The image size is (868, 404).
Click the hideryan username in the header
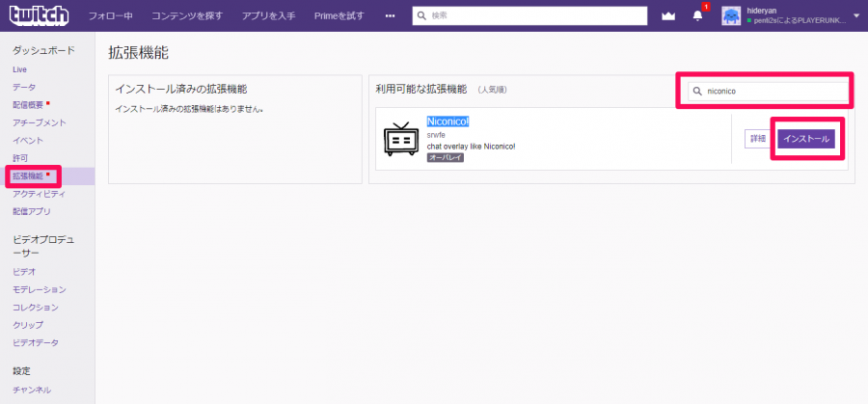pyautogui.click(x=761, y=11)
